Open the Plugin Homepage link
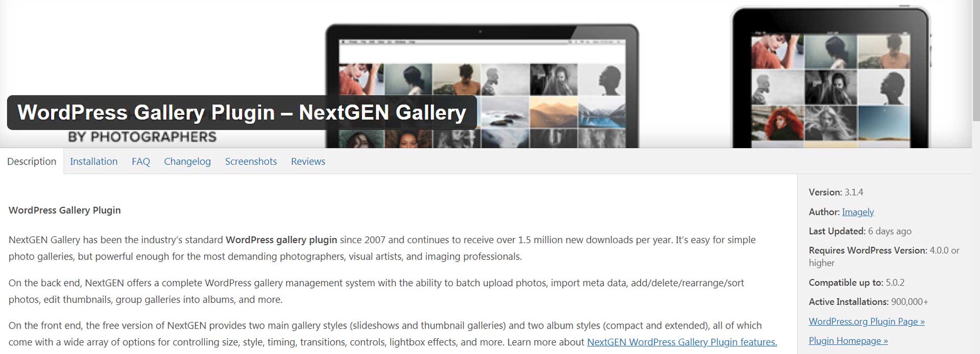The height and width of the screenshot is (354, 980). coord(848,341)
